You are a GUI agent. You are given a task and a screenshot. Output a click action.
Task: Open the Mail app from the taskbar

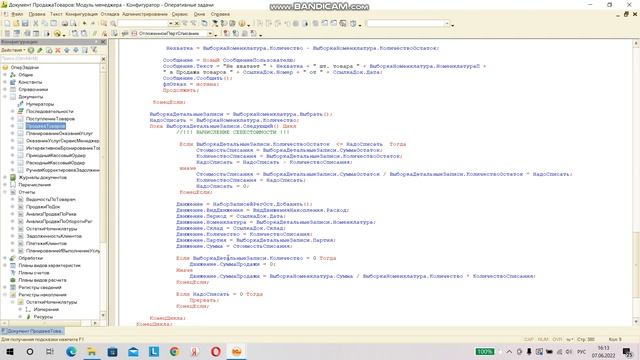[x=133, y=351]
